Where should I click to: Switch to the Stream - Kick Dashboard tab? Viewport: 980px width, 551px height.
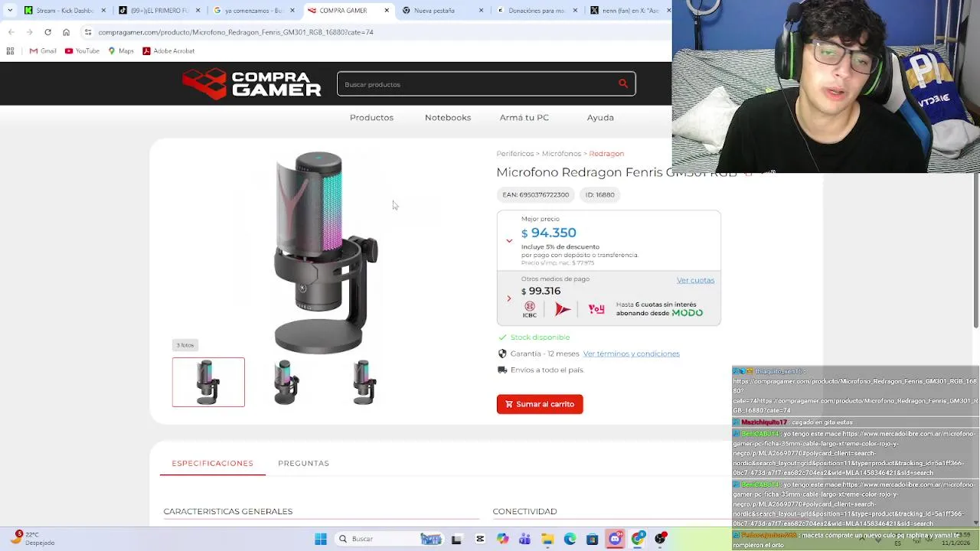[x=64, y=11]
